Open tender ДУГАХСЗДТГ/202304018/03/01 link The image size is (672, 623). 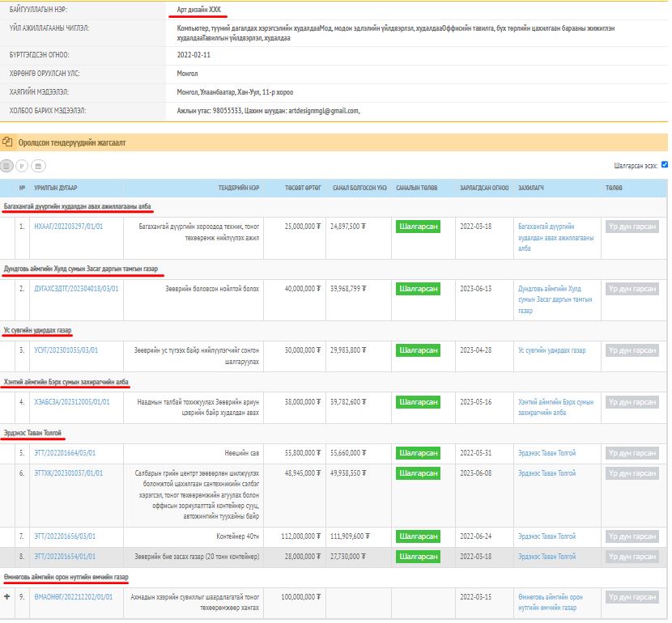77,288
